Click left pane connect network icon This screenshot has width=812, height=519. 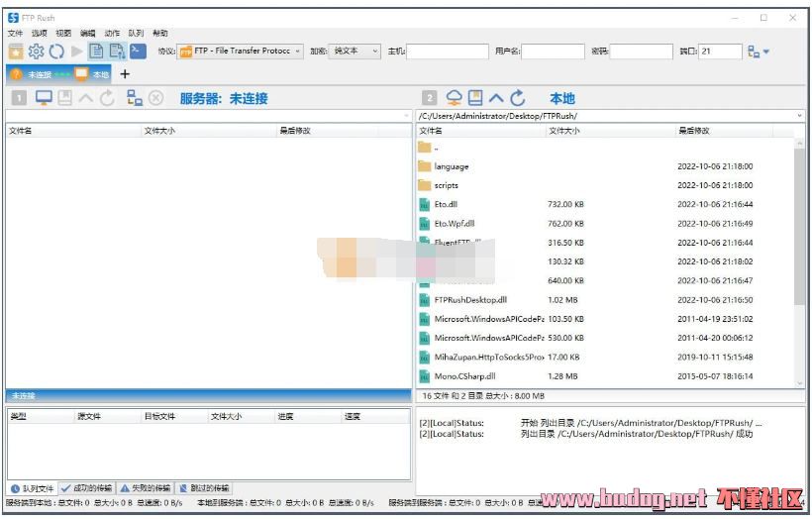[135, 98]
